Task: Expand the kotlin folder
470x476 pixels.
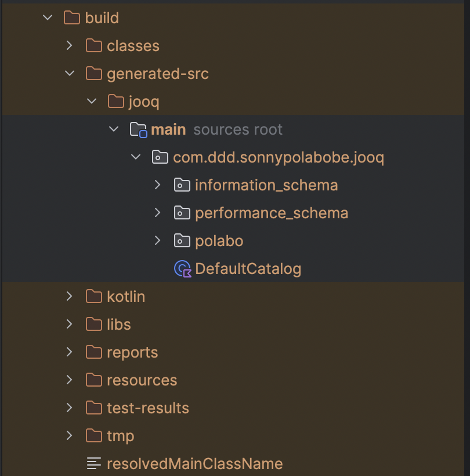Action: (69, 296)
